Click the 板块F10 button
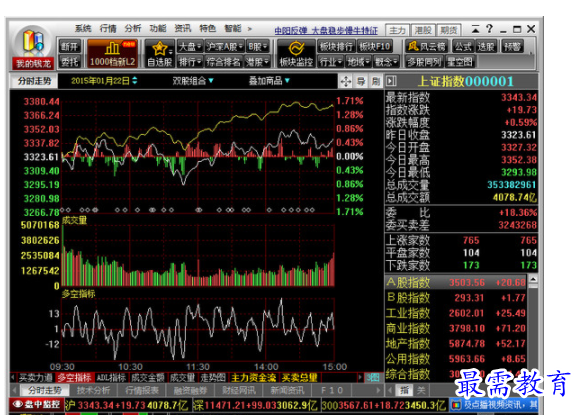 (x=375, y=47)
